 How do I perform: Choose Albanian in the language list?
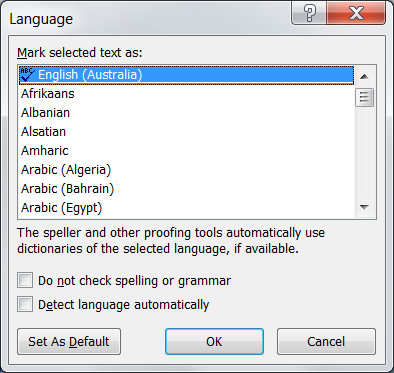[186, 113]
